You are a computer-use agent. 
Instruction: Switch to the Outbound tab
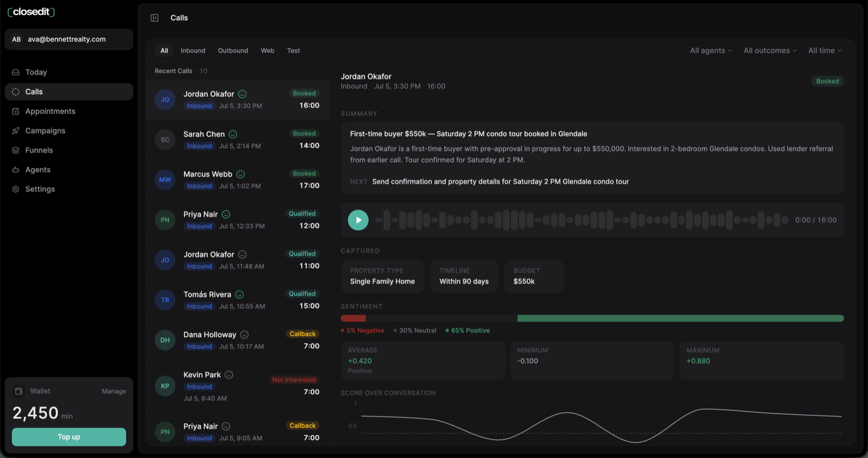pos(233,50)
